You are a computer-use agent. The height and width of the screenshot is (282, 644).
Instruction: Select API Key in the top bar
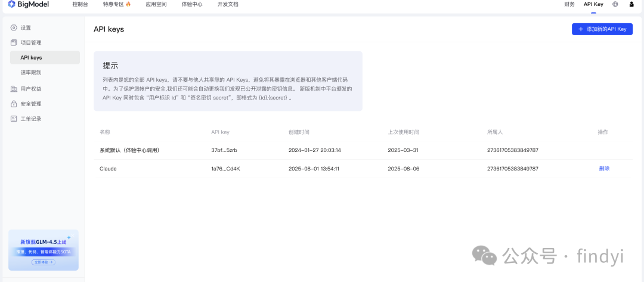point(593,5)
